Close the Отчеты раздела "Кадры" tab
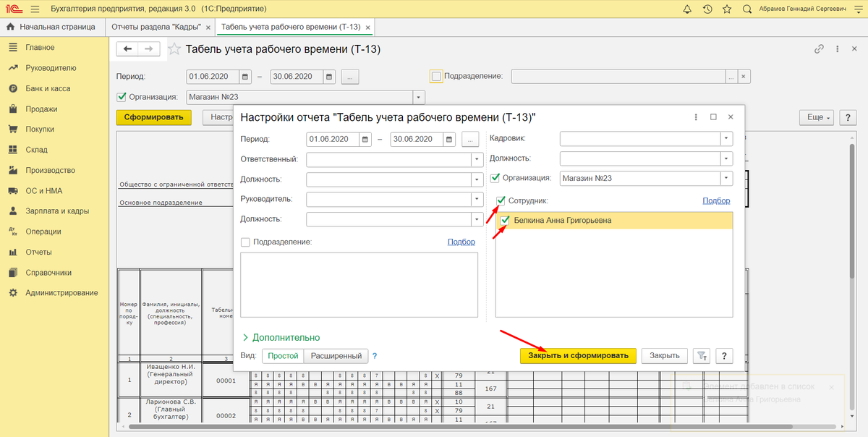This screenshot has width=868, height=437. pyautogui.click(x=208, y=27)
